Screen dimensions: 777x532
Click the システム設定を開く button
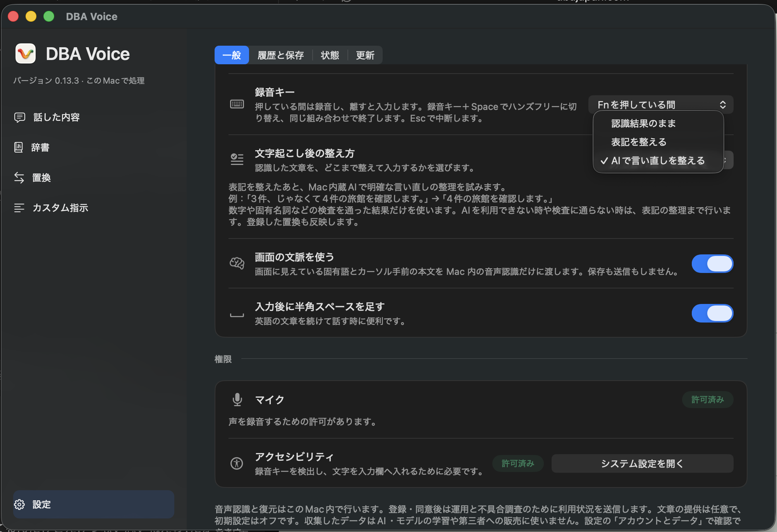tap(642, 463)
